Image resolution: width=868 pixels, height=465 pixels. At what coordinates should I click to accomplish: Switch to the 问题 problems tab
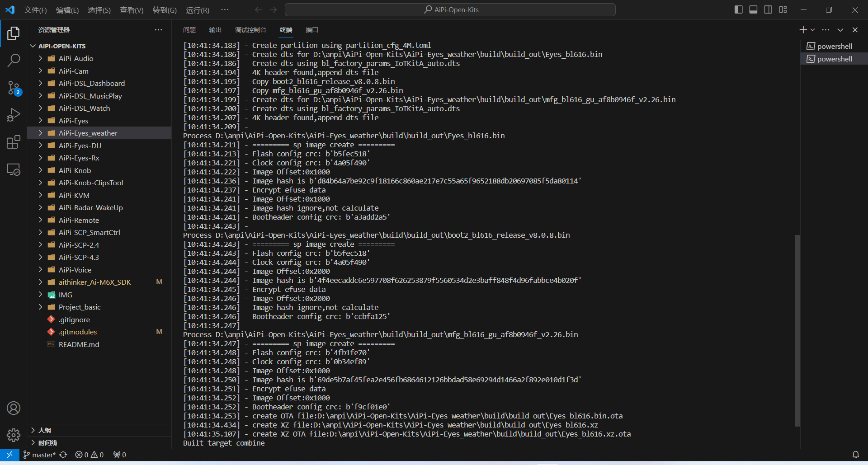click(189, 30)
